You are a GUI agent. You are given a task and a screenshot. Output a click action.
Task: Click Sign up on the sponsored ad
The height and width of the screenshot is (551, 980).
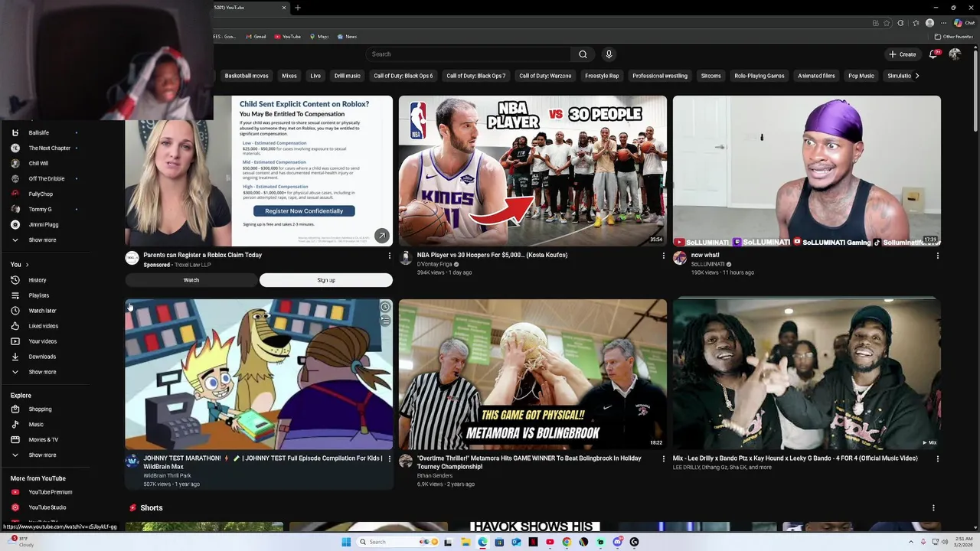326,280
